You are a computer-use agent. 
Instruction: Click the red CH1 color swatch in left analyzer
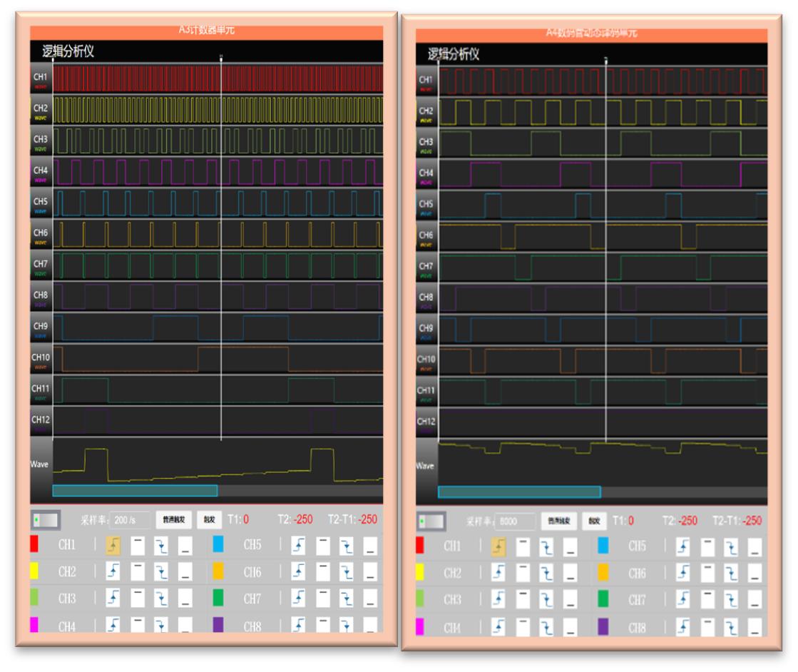point(34,545)
